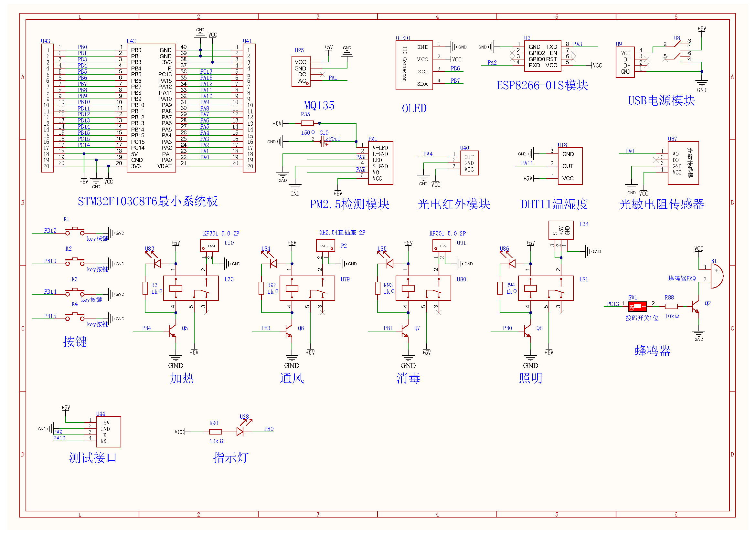Screen dimensions: 756x534
Task: Select resistor R90 in the indicator circuit
Action: point(215,432)
